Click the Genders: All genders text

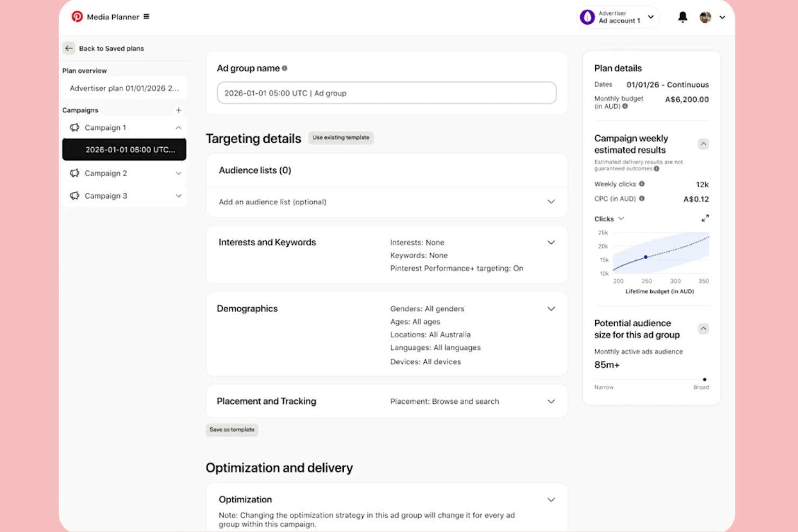(x=427, y=309)
